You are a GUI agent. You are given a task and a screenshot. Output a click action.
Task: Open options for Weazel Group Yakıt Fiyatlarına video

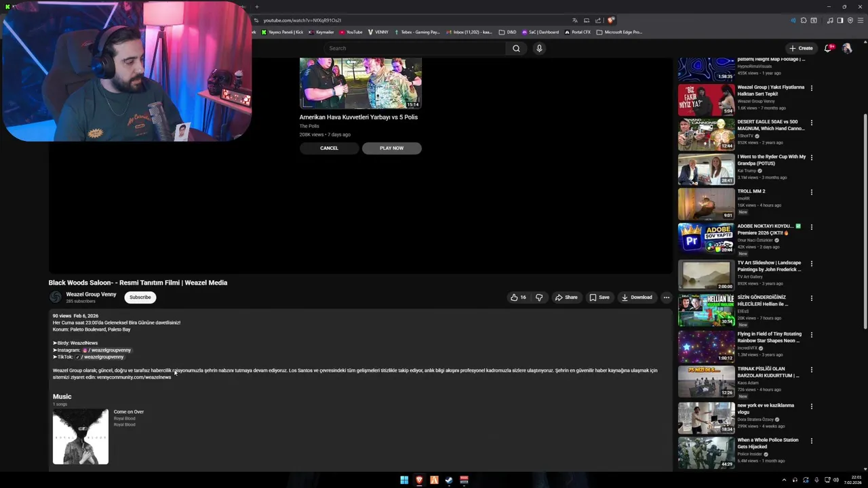pos(811,88)
